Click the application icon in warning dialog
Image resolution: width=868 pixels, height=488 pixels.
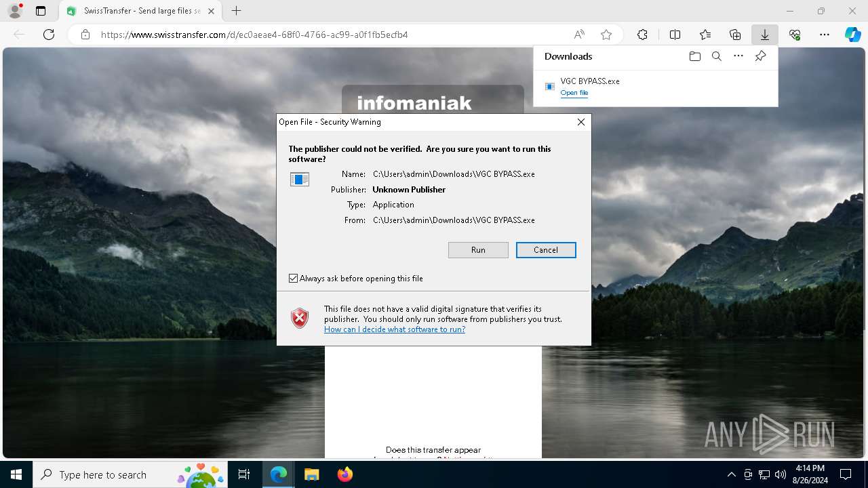click(x=300, y=179)
